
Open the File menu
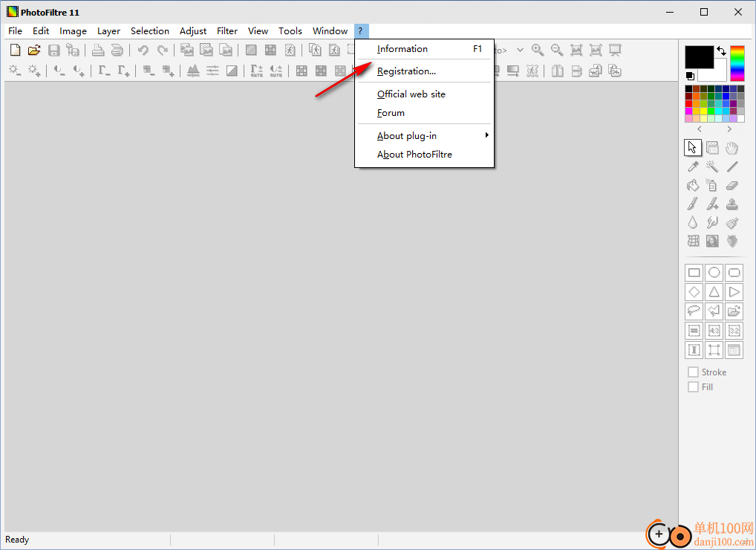(15, 31)
